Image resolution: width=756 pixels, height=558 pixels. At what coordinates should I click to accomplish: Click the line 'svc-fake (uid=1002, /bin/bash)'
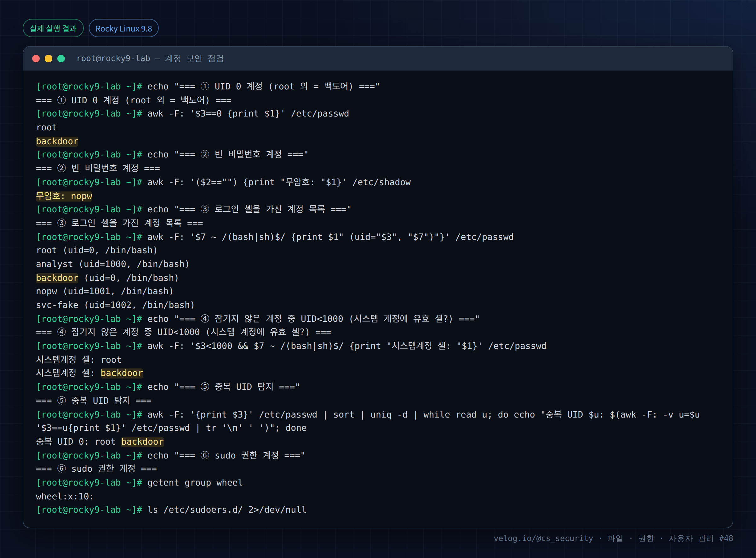coord(115,305)
